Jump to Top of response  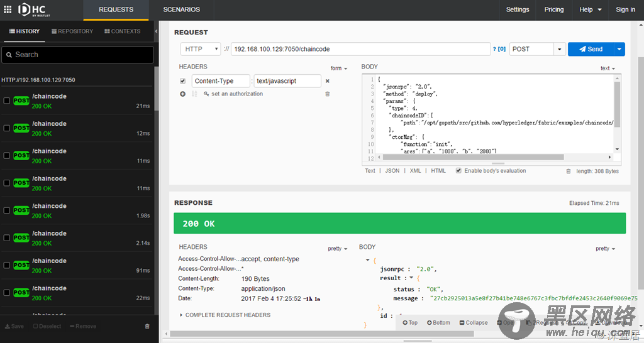pyautogui.click(x=410, y=323)
